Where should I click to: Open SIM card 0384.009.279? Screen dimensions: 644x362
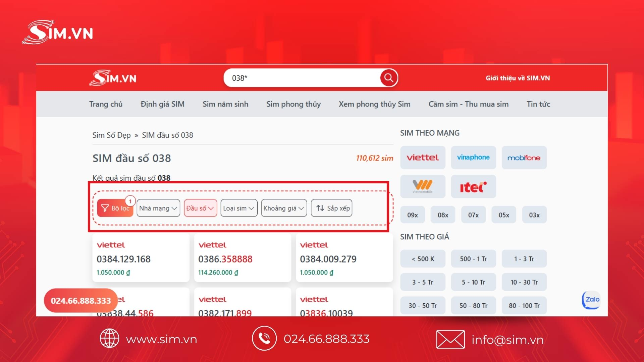point(344,258)
